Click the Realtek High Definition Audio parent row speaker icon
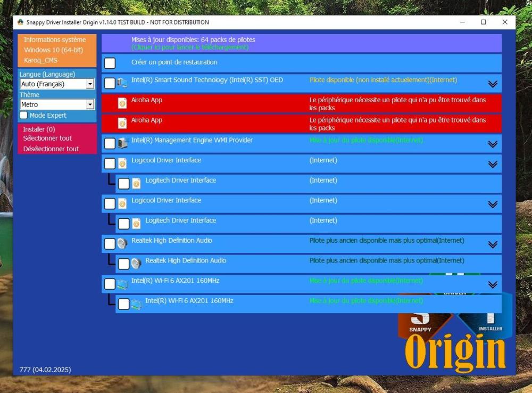This screenshot has width=532, height=393. coord(122,243)
